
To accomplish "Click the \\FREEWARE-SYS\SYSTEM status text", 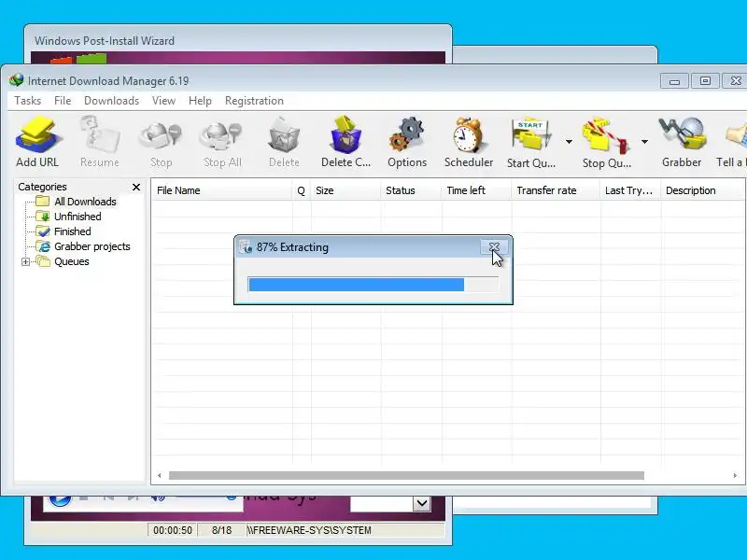I will coord(309,530).
